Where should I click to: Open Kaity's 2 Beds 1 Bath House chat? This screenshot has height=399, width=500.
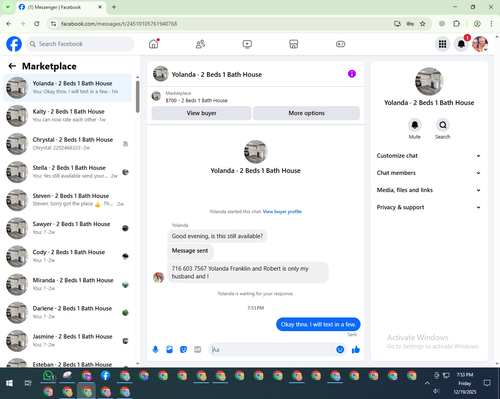[67, 115]
